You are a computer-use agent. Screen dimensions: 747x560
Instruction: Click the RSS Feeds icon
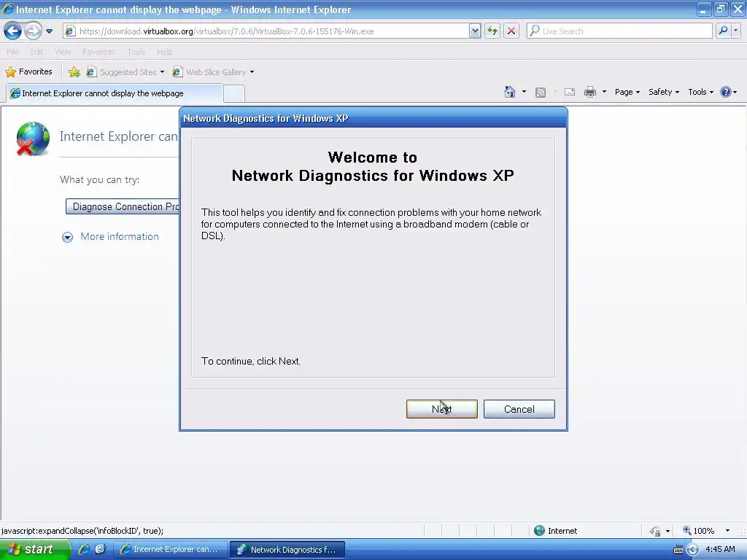point(541,93)
